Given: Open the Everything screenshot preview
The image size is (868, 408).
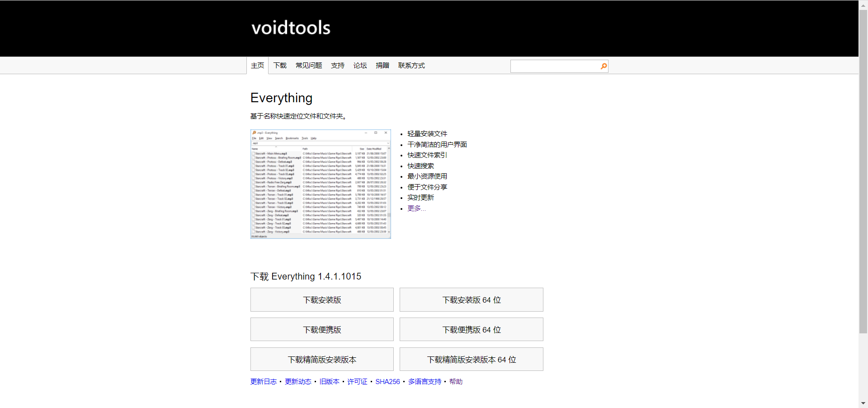Looking at the screenshot, I should tap(321, 183).
